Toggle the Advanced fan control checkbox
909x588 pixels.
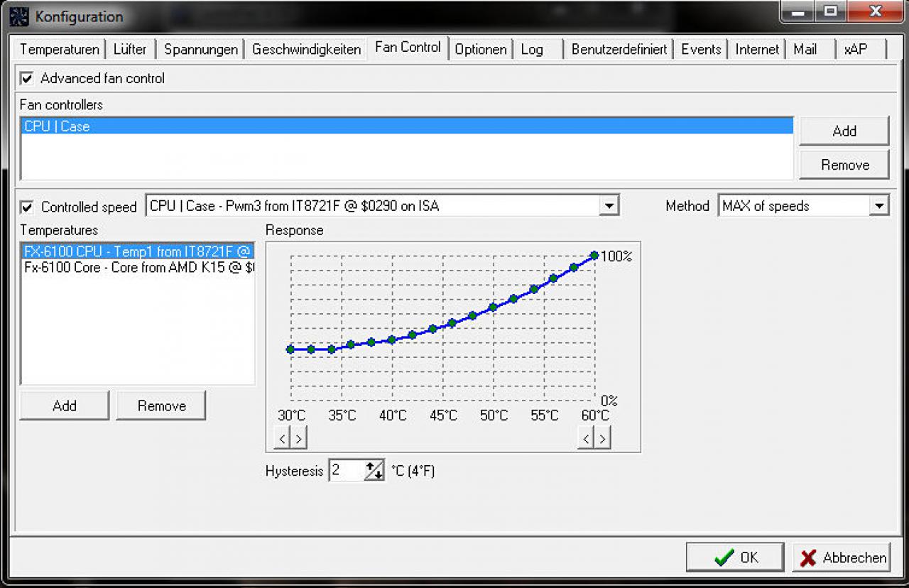pos(27,78)
